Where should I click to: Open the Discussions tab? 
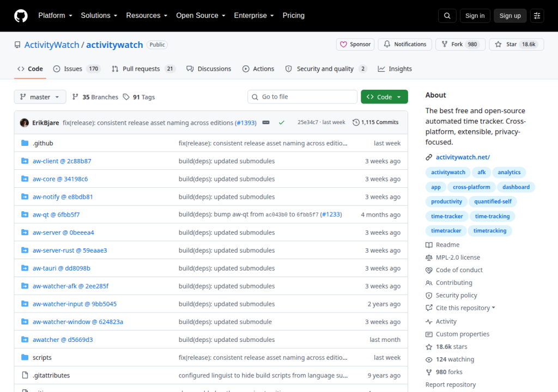coord(209,69)
